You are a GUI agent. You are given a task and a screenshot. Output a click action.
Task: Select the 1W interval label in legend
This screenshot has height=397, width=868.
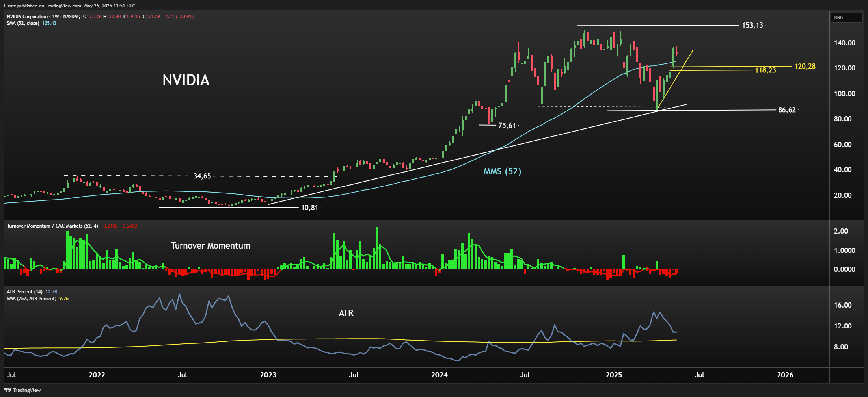coord(56,17)
